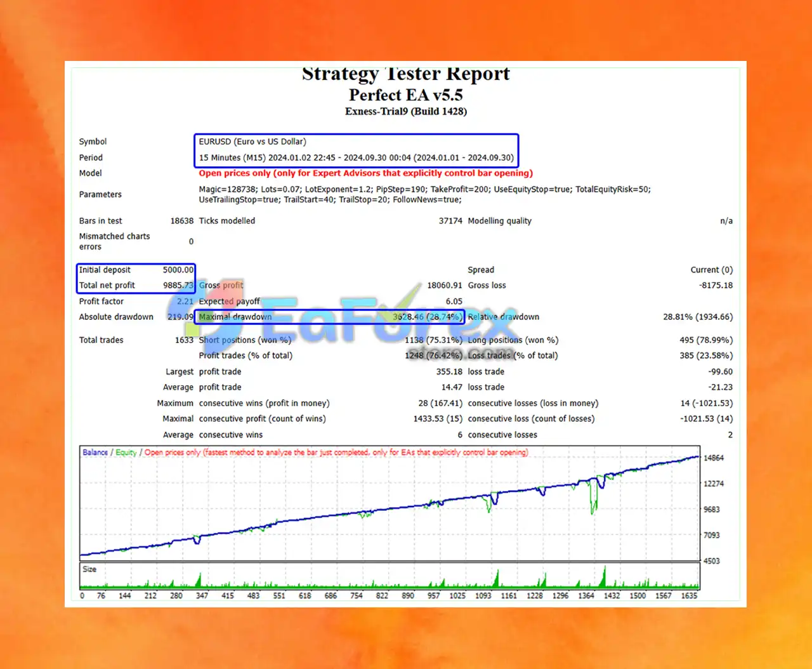Select gross profit value '18060.91'
Viewport: 812px width, 669px height.
[x=445, y=286]
